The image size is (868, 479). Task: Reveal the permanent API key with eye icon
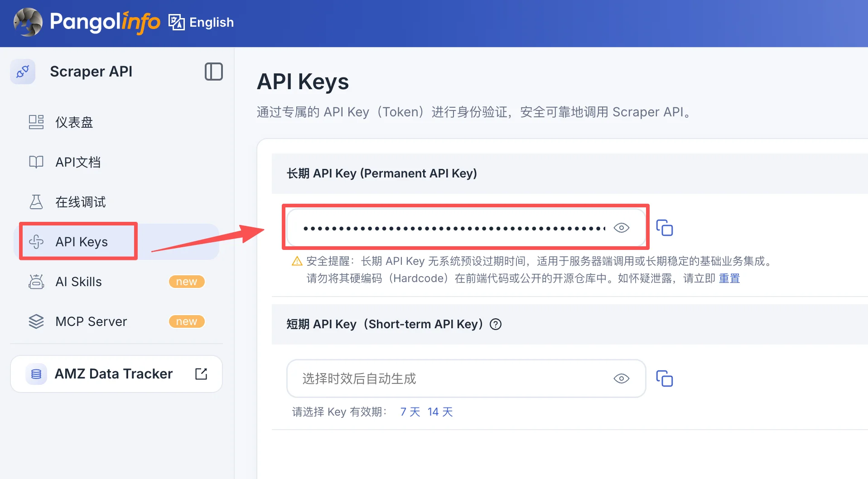point(622,228)
